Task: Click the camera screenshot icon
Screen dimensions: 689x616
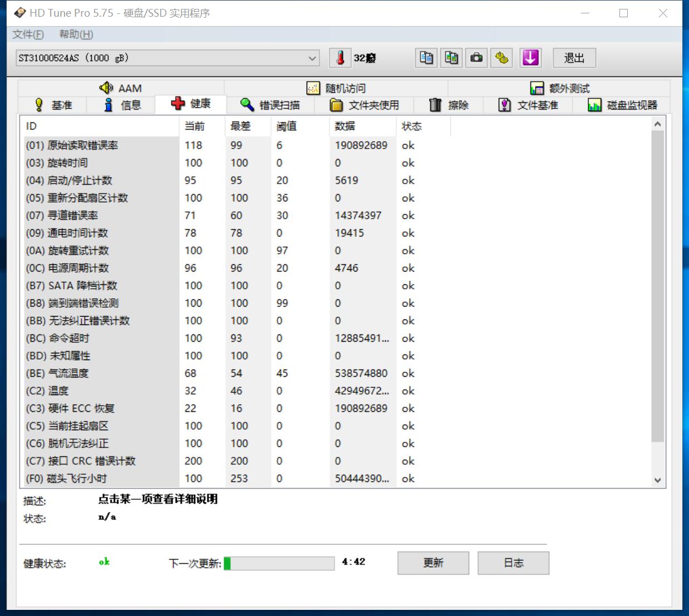Action: coord(476,58)
